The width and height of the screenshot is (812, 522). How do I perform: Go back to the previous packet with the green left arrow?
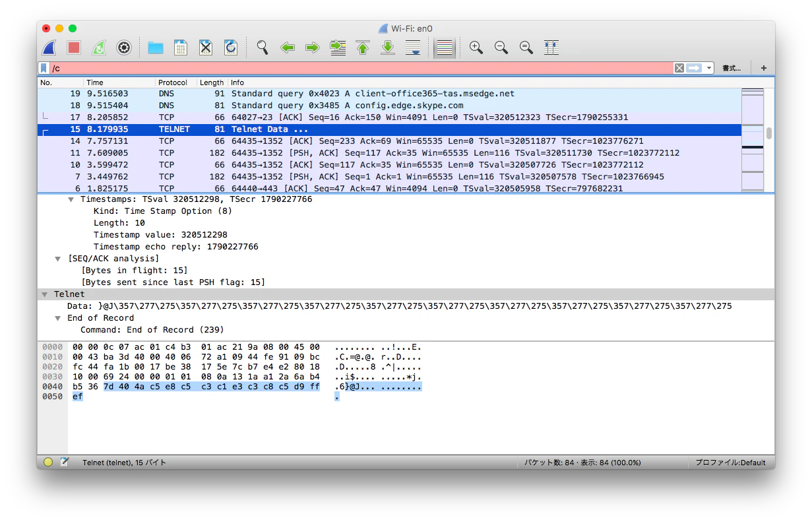[x=288, y=48]
